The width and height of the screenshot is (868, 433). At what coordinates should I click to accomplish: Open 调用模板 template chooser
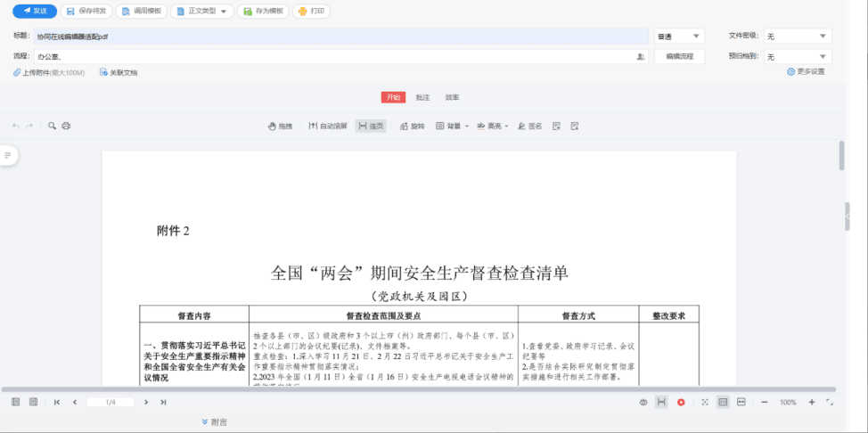pos(141,11)
